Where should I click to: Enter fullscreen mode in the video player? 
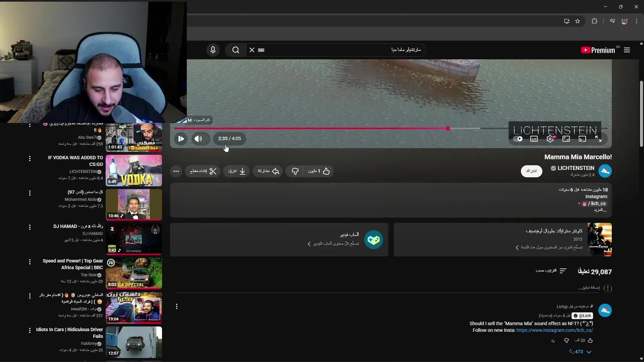tap(598, 139)
